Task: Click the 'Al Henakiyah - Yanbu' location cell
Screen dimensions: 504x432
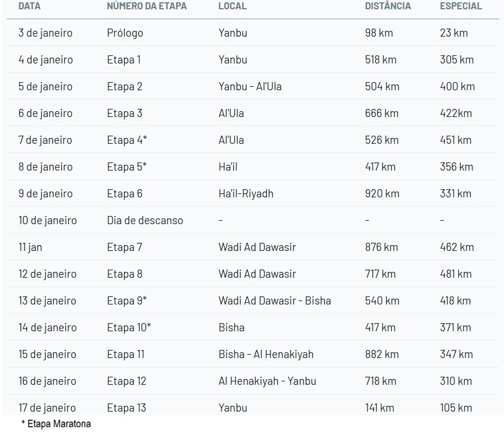Action: pos(267,381)
